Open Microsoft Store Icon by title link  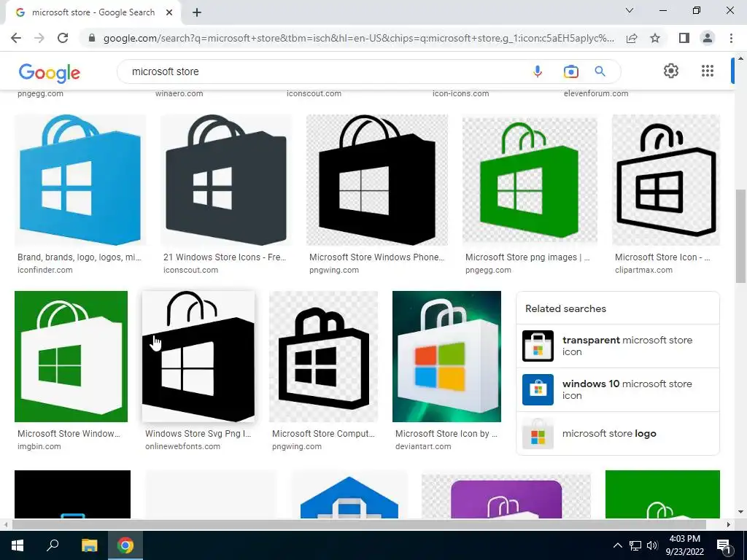tap(446, 434)
